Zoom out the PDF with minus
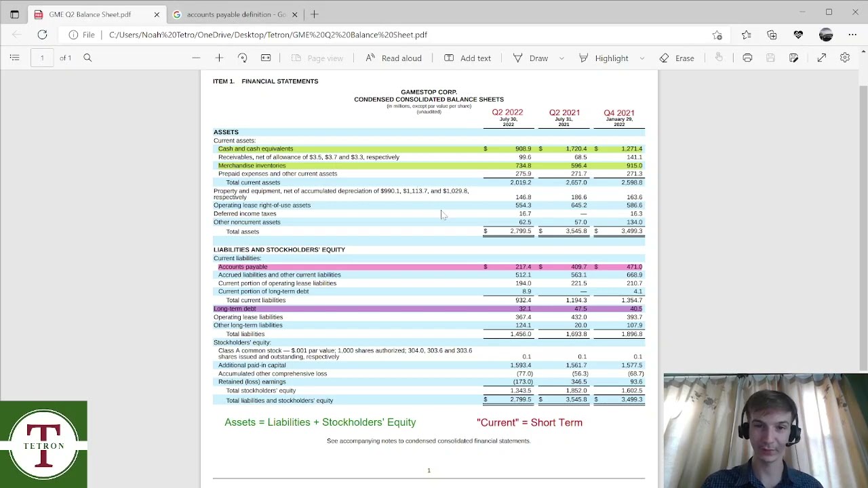The height and width of the screenshot is (488, 868). 196,58
